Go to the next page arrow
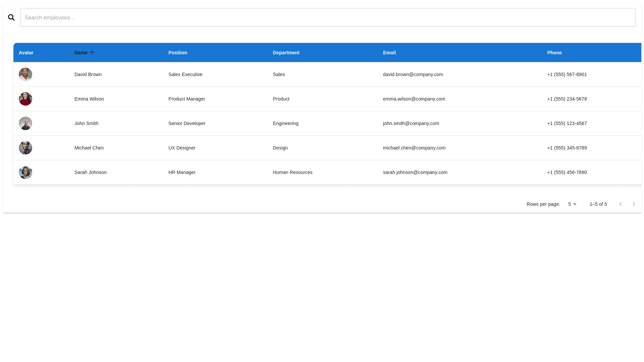The height and width of the screenshot is (362, 644). click(634, 204)
